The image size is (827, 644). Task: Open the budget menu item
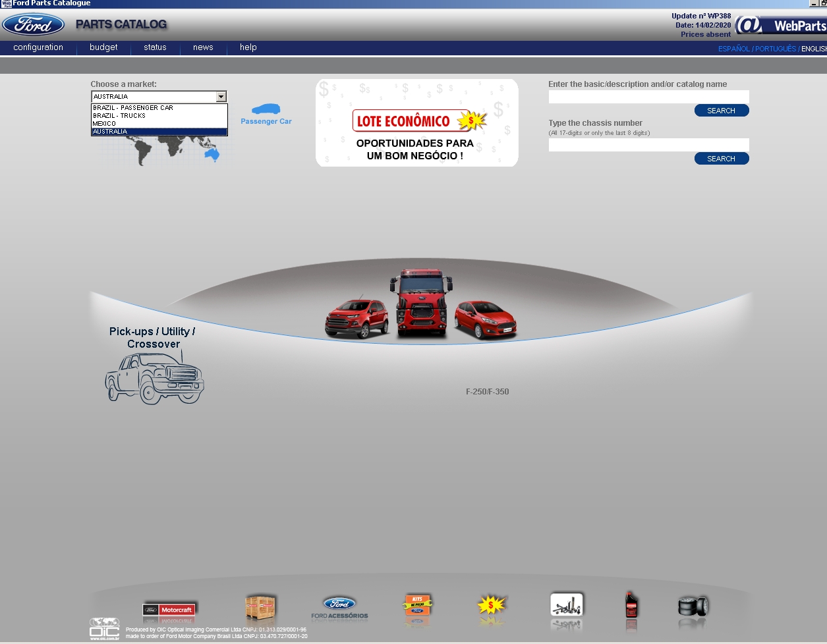point(103,47)
